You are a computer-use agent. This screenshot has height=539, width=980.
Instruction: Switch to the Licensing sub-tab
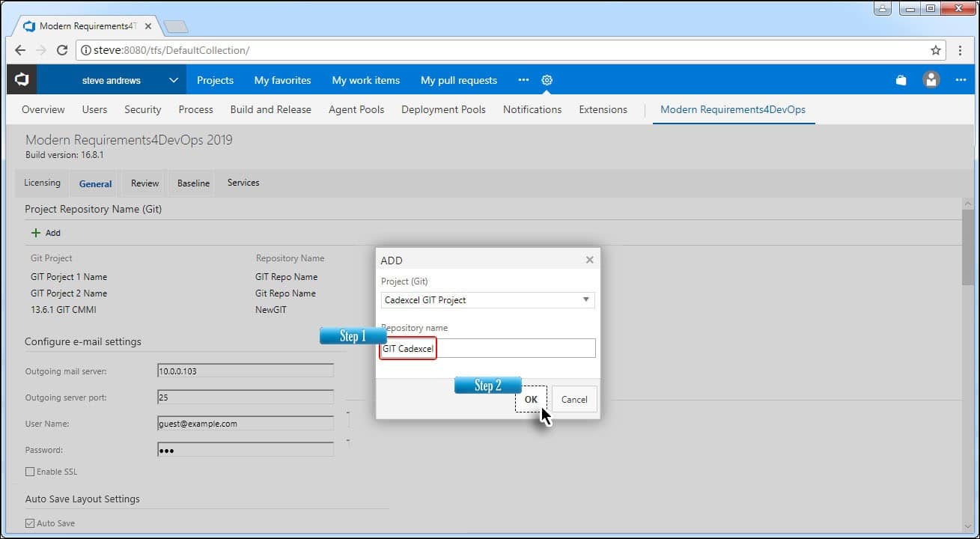[42, 183]
